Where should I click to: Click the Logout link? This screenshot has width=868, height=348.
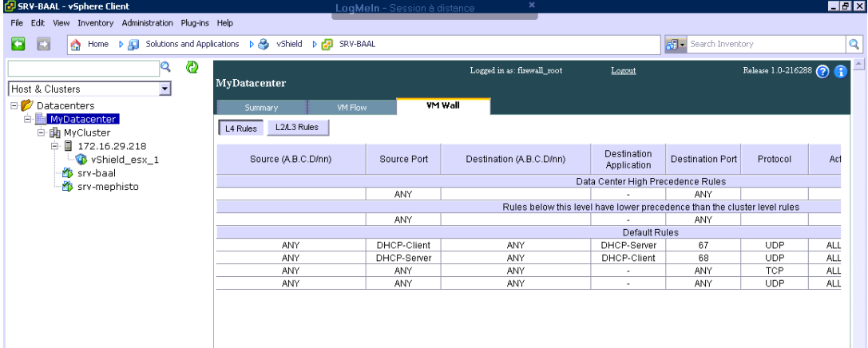[x=623, y=71]
